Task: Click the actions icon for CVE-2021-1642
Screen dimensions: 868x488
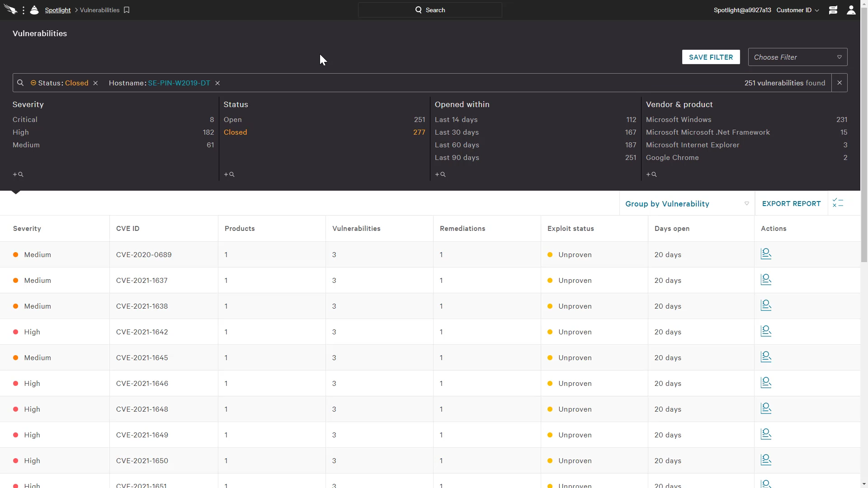Action: tap(766, 331)
